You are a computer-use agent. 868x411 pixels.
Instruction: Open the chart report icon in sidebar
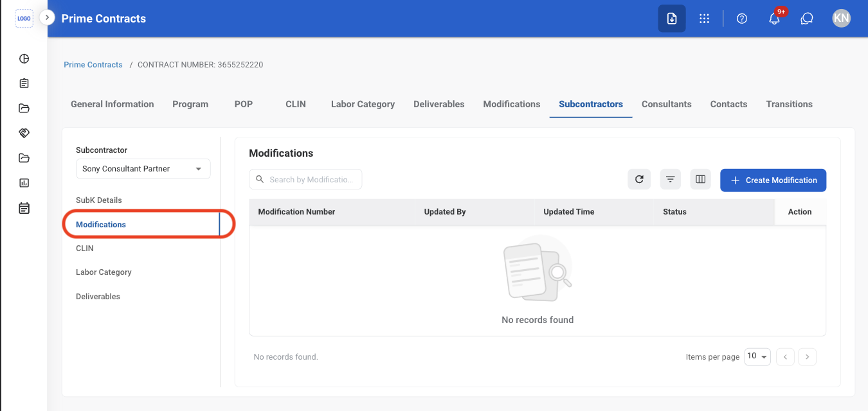click(x=24, y=183)
